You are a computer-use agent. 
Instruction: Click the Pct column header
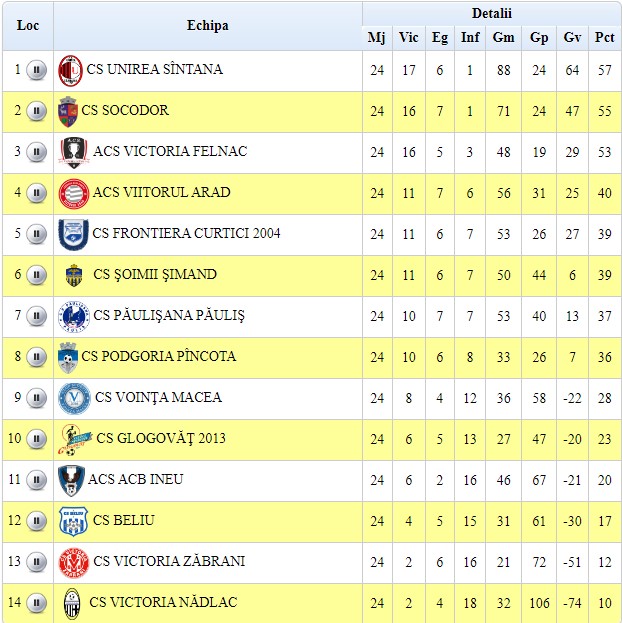pyautogui.click(x=604, y=38)
